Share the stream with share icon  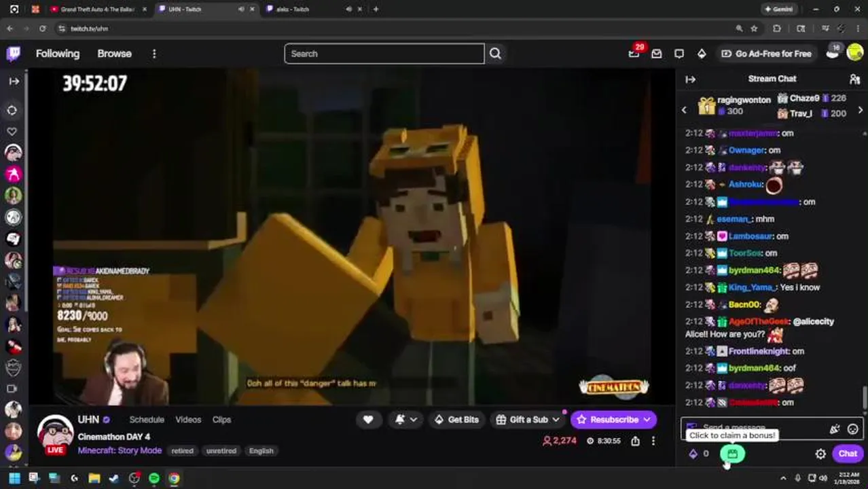click(635, 441)
